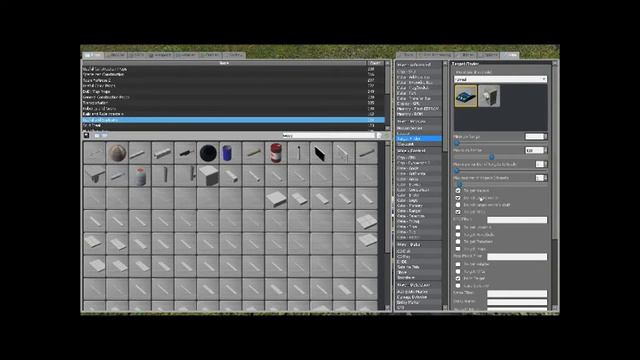Select Gate - Ranger tool
640x360 pixels.
(x=419, y=211)
